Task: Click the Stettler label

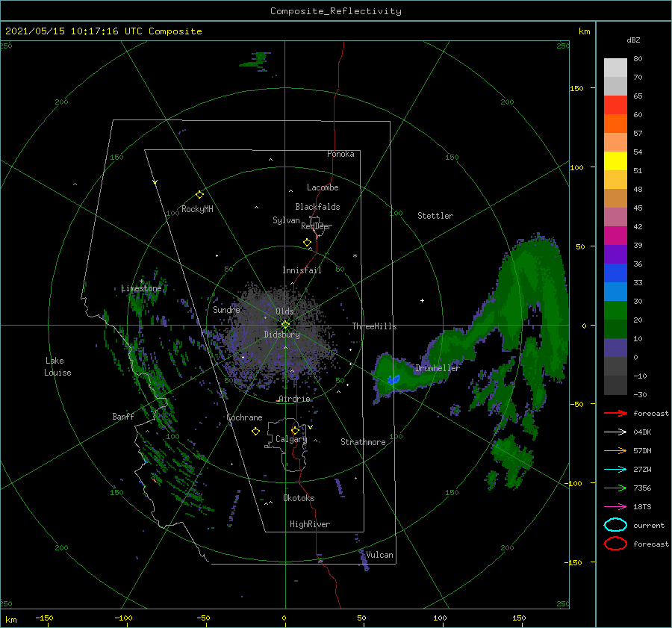Action: point(435,216)
